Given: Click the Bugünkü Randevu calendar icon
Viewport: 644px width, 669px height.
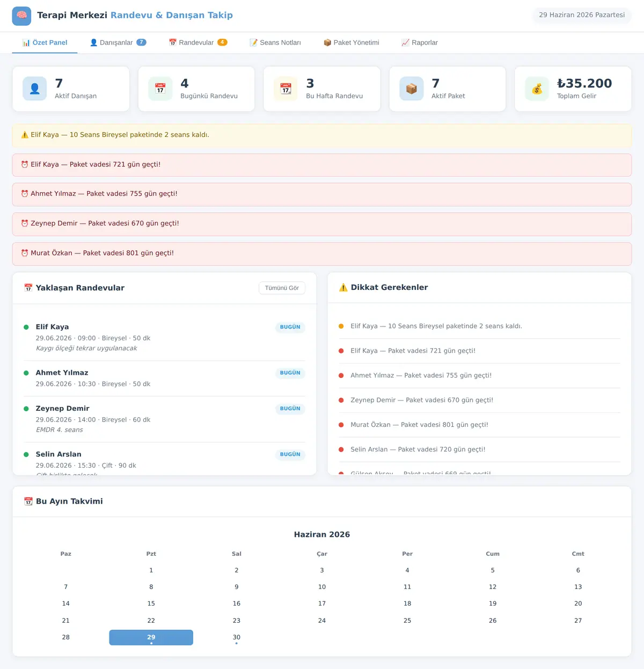Looking at the screenshot, I should tap(160, 89).
